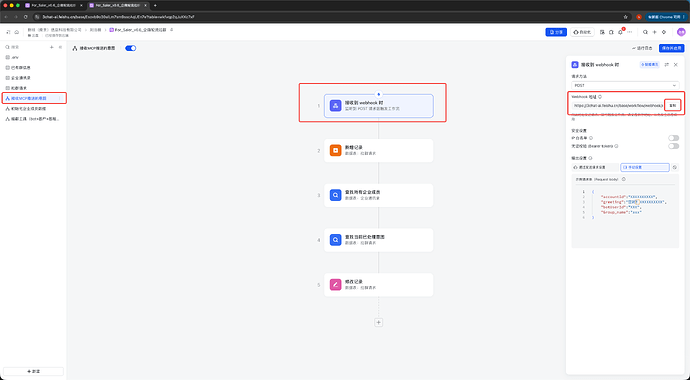This screenshot has height=380, width=690.
Task: Click the sidebar plus icon to add a table
Action: (51, 47)
